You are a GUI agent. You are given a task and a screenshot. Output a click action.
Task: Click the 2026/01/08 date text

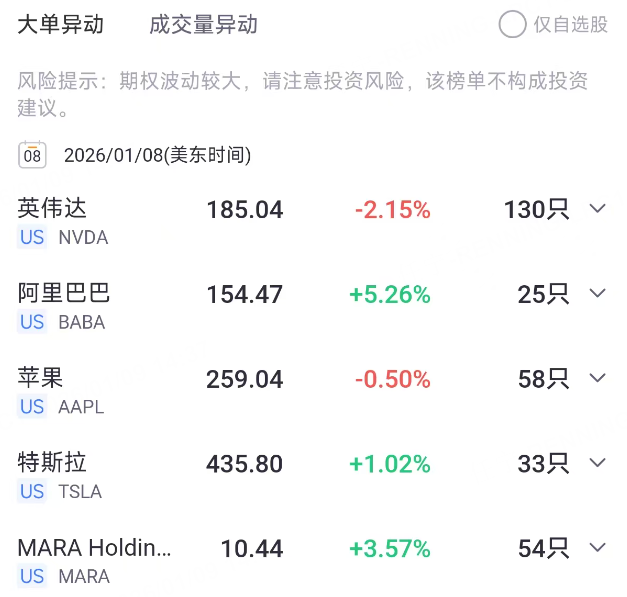pyautogui.click(x=157, y=155)
